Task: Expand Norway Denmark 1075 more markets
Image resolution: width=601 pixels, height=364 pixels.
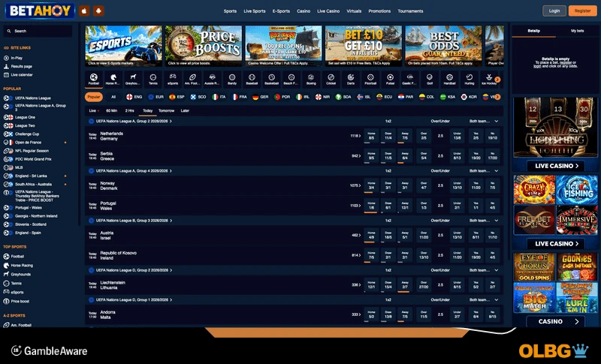Action: pyautogui.click(x=355, y=185)
